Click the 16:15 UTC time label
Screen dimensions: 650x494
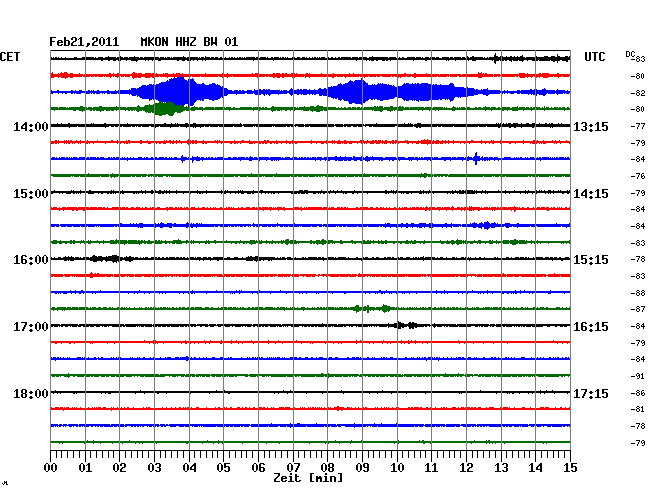591,327
